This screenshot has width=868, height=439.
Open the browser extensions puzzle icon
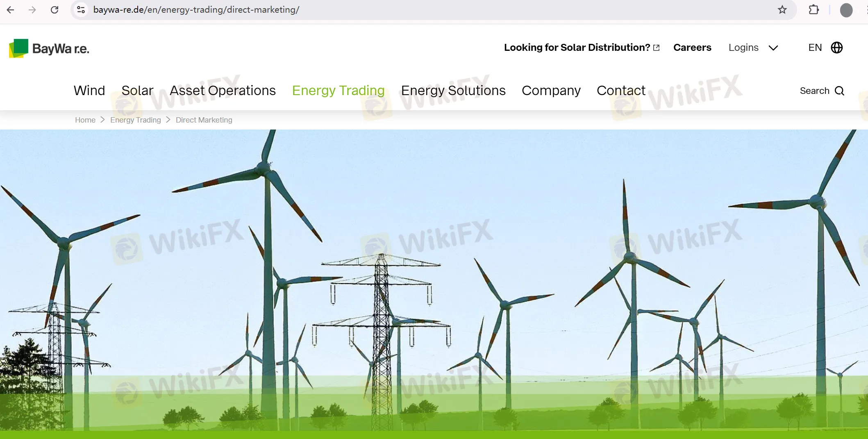814,10
